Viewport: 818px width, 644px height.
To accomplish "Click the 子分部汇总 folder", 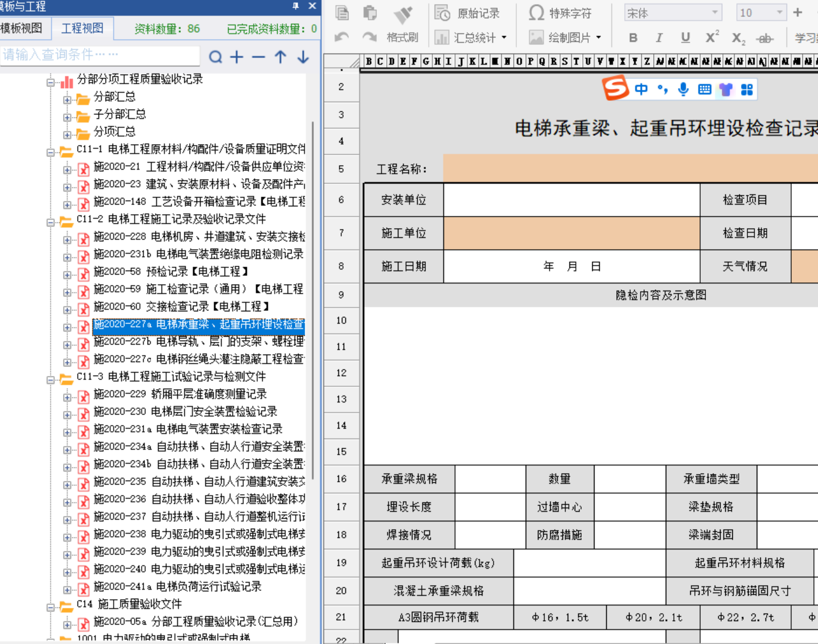I will pos(120,114).
